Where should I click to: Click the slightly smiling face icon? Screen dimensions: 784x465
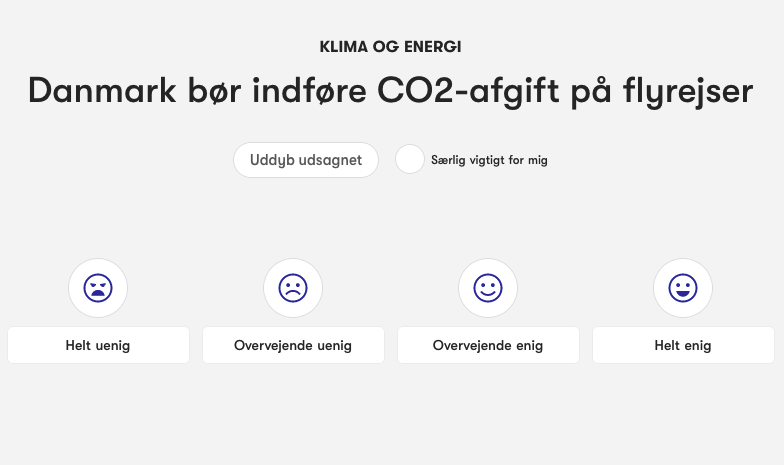coord(488,288)
